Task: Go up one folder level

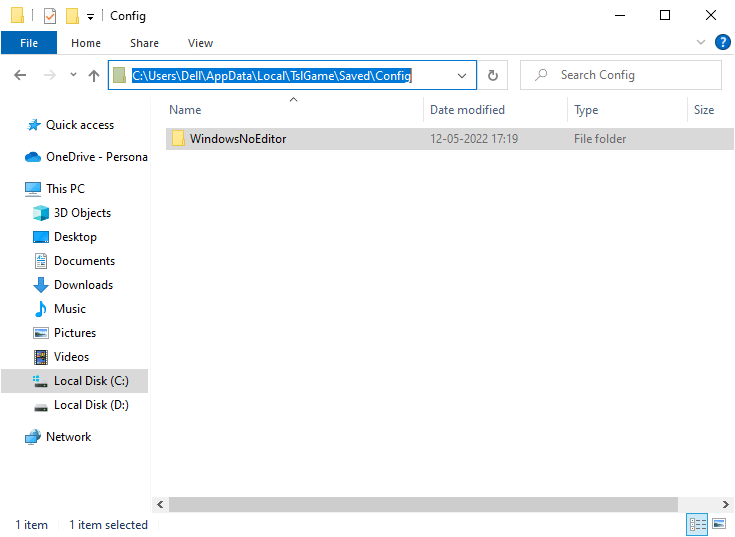Action: pyautogui.click(x=94, y=75)
